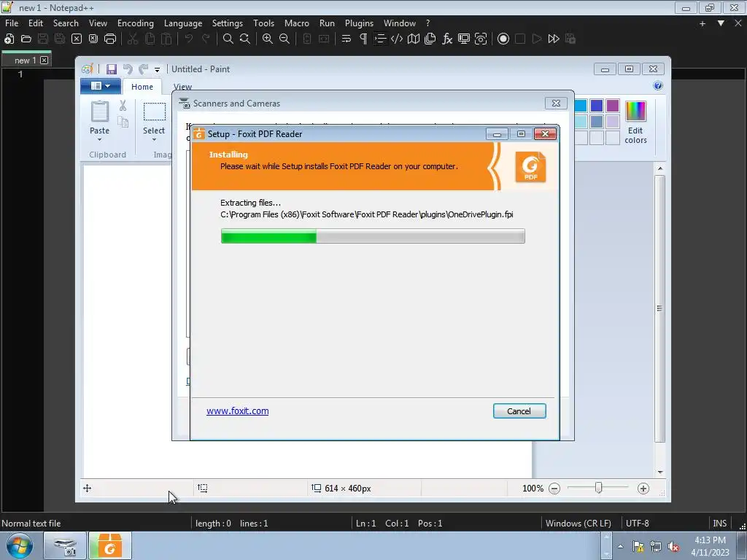The width and height of the screenshot is (747, 560).
Task: Pick the light turquoise swatch in Paint palette
Action: pyautogui.click(x=581, y=122)
